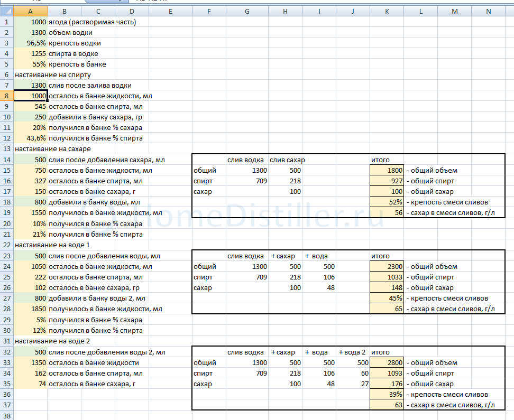Select the column K header
Viewport: 514px width, 420px height.
coord(388,11)
